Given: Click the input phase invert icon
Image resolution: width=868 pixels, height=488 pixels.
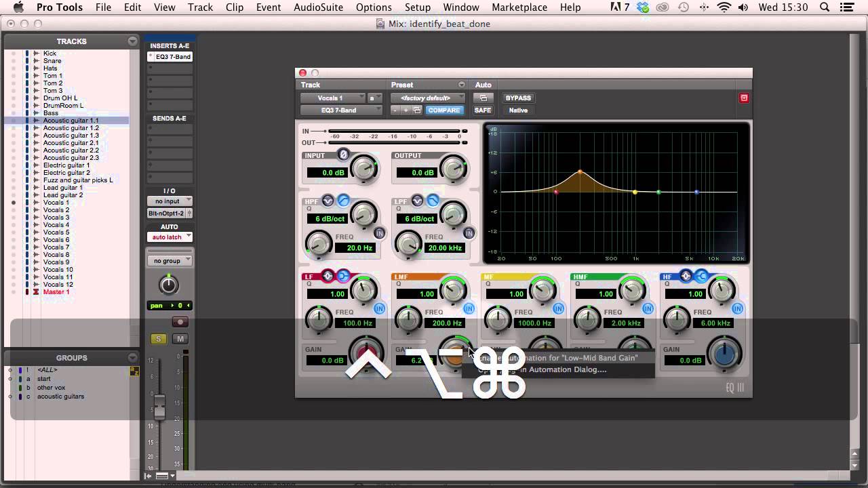Looking at the screenshot, I should pos(344,155).
